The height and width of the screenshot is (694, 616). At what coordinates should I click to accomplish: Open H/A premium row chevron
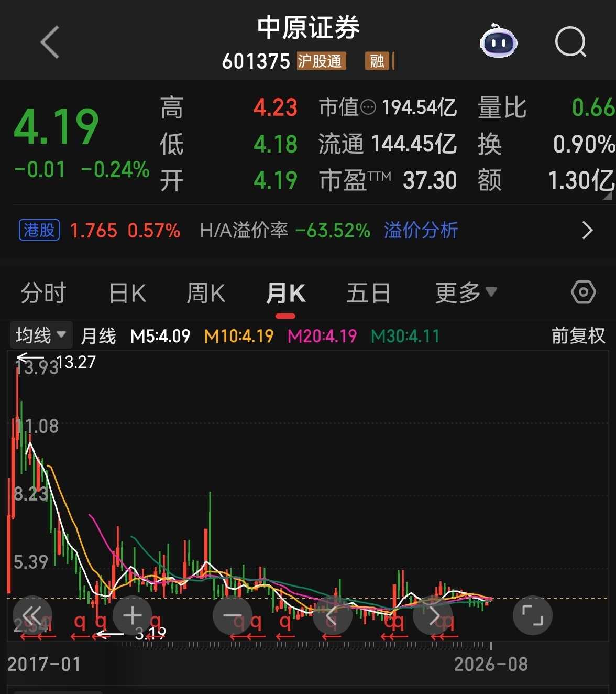click(588, 230)
